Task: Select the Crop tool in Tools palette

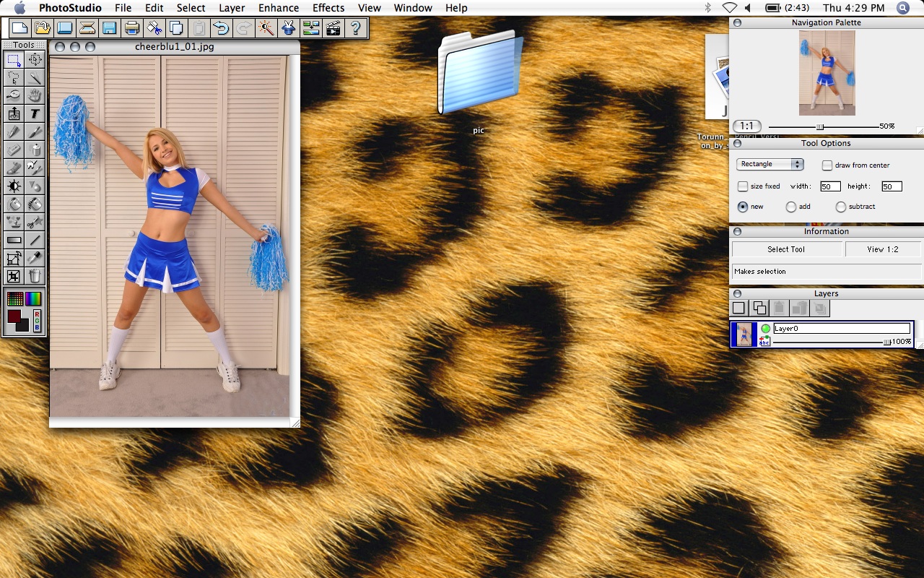Action: (14, 275)
